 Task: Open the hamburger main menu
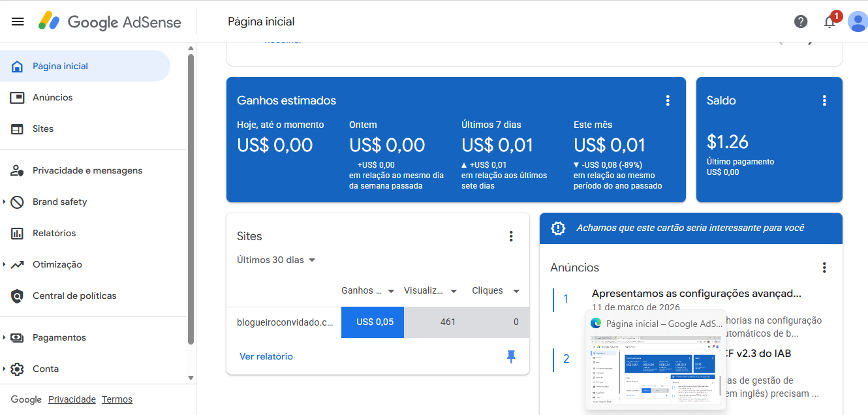tap(18, 22)
